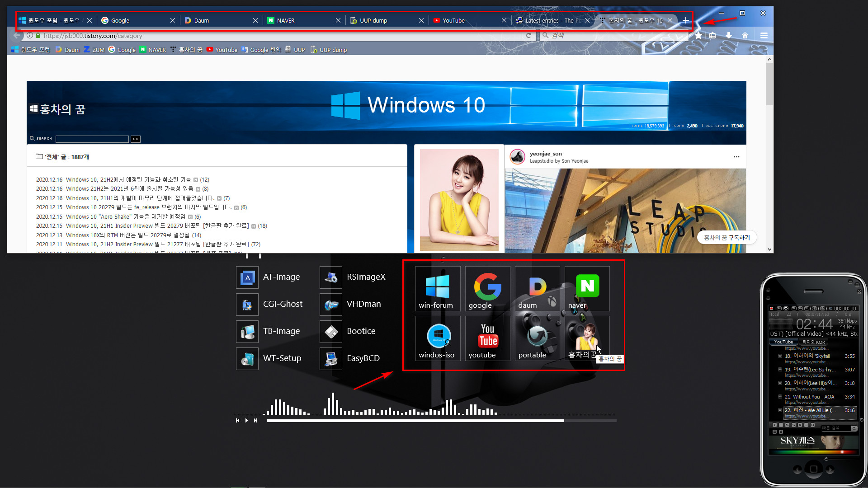Switch to the Google tab

(138, 20)
